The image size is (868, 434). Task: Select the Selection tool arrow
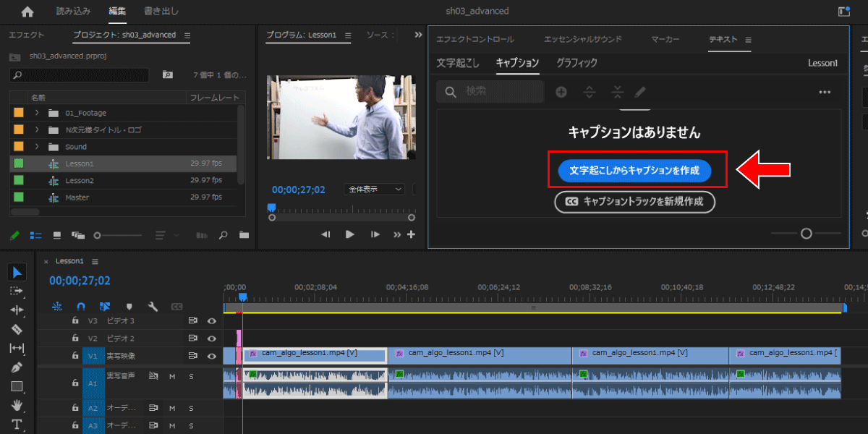(x=17, y=272)
